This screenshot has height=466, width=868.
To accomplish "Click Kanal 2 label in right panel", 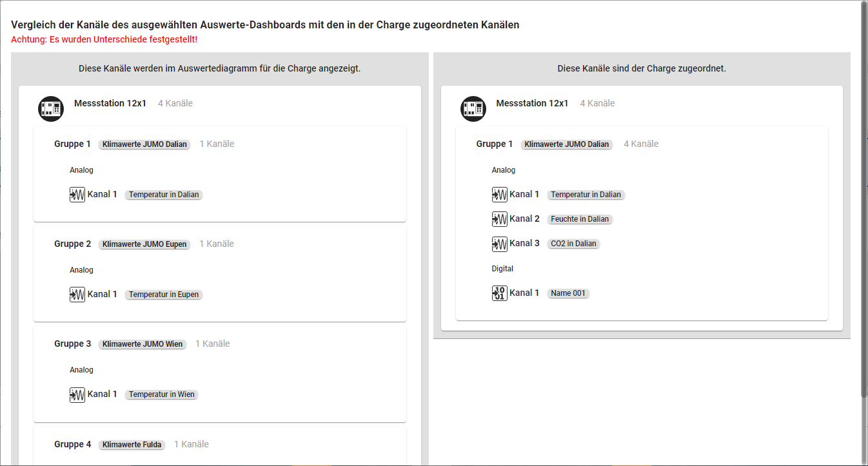I will (524, 218).
